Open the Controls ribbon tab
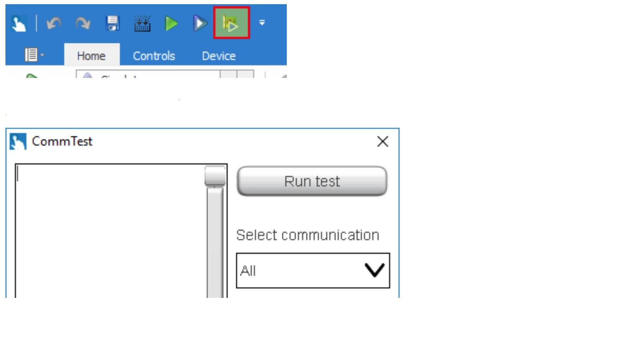Viewport: 644px width, 362px height. pos(154,56)
